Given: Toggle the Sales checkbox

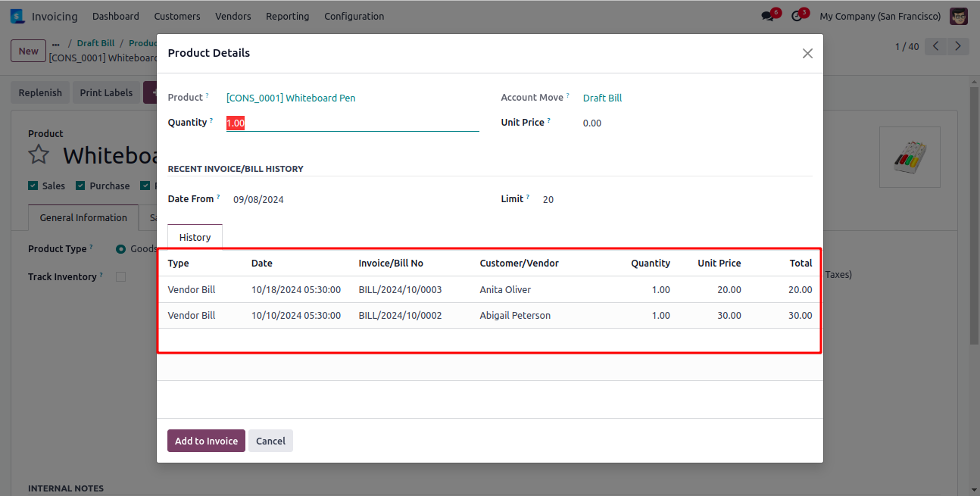Looking at the screenshot, I should click(x=33, y=186).
